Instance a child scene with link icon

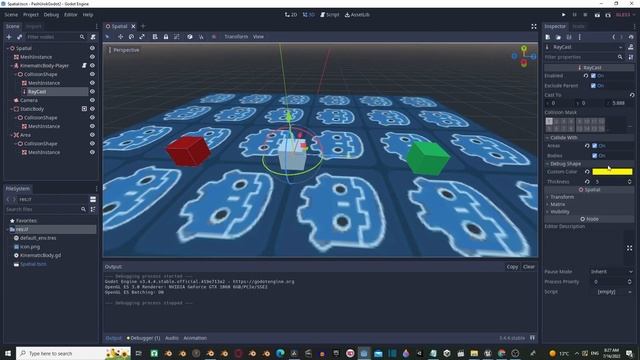[19, 37]
